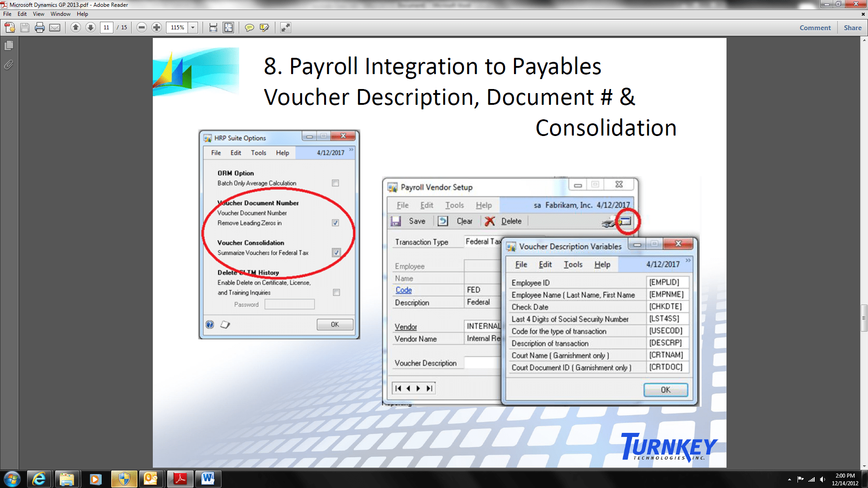Select the Sign document tool
The image size is (868, 488).
(264, 28)
